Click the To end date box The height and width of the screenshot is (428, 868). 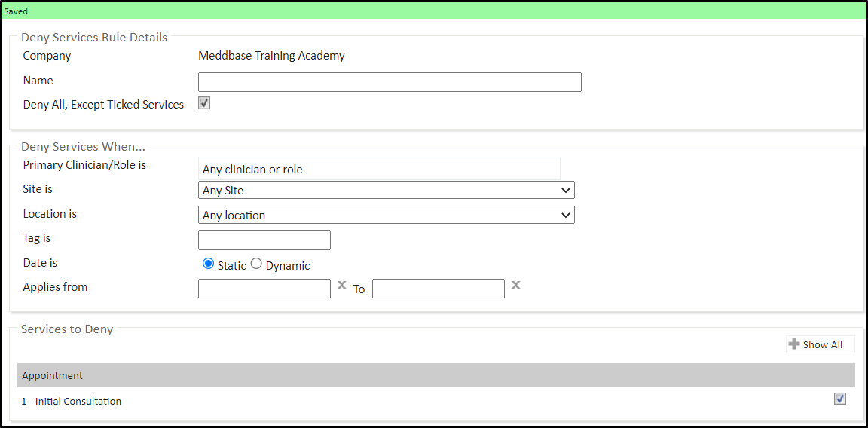pyautogui.click(x=438, y=289)
